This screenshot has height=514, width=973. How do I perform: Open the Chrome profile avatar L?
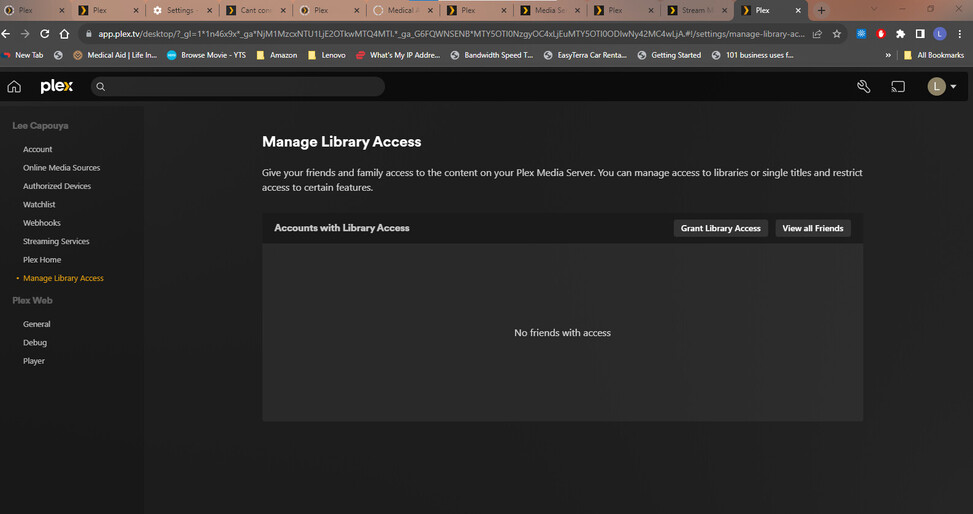[939, 34]
